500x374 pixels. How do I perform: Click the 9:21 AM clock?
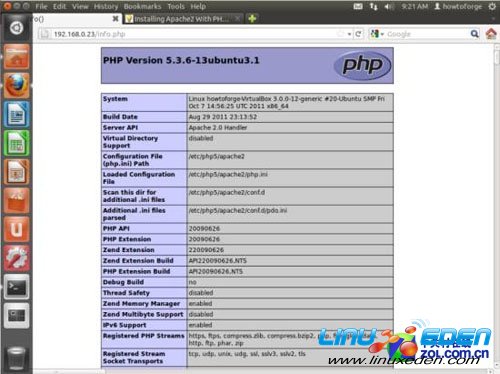pos(415,6)
